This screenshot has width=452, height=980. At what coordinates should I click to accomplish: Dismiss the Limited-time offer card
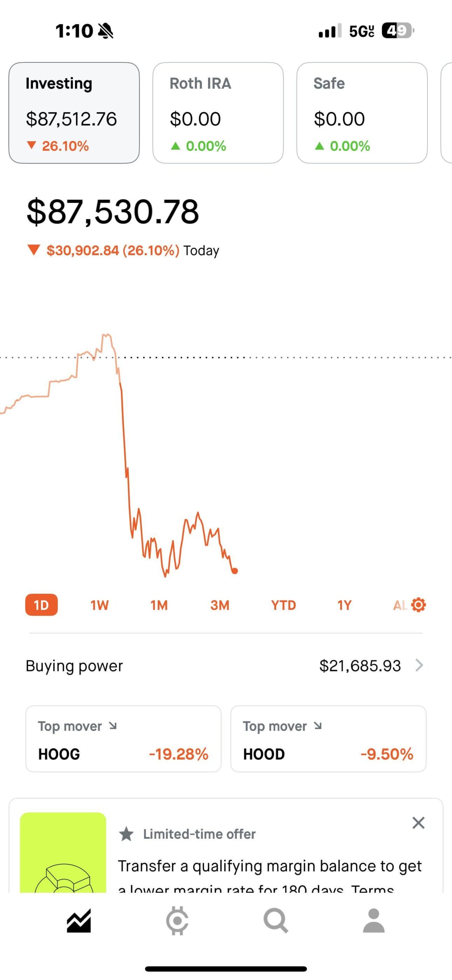click(418, 823)
